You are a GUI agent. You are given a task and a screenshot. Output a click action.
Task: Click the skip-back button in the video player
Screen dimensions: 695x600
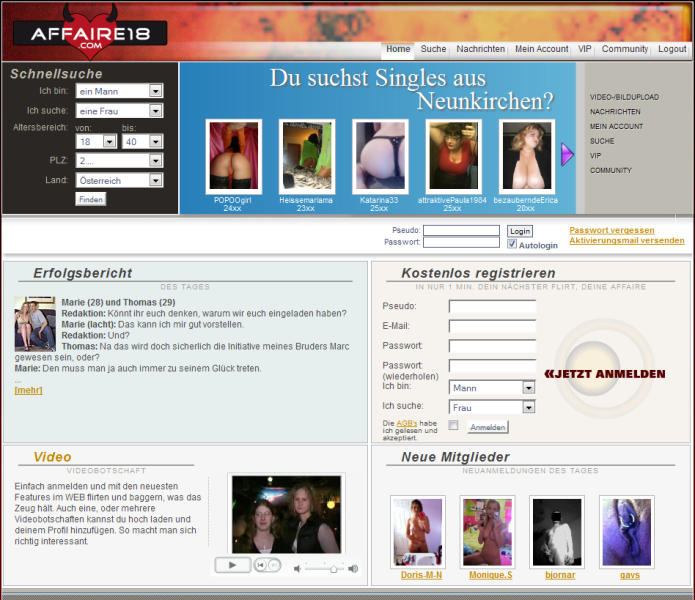tap(260, 565)
